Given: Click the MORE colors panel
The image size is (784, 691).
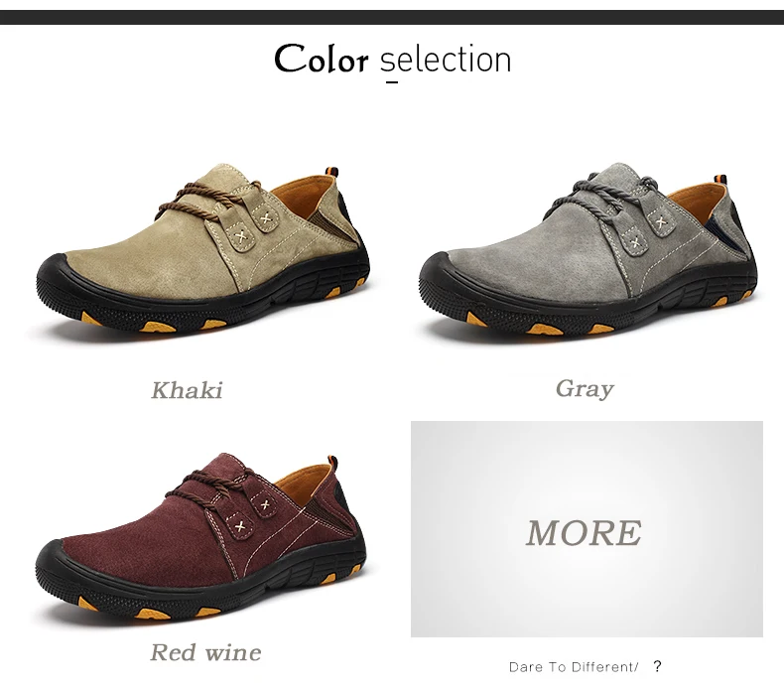Looking at the screenshot, I should [x=587, y=529].
